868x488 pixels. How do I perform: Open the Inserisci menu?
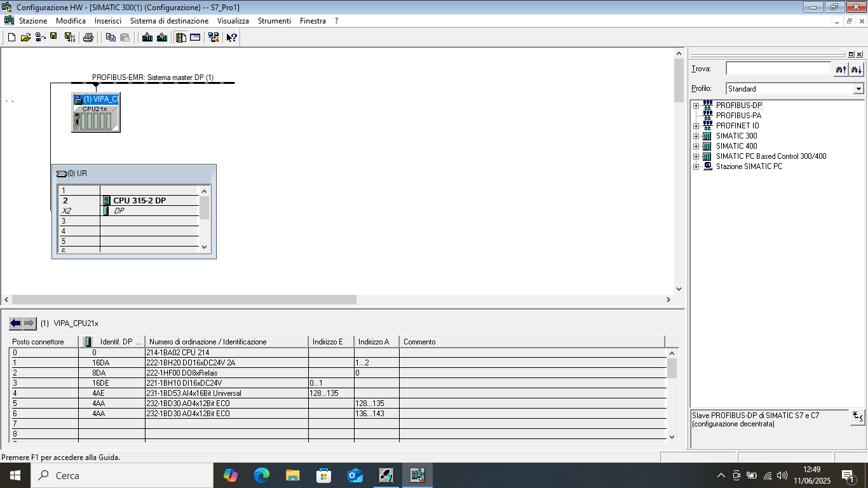[x=108, y=21]
